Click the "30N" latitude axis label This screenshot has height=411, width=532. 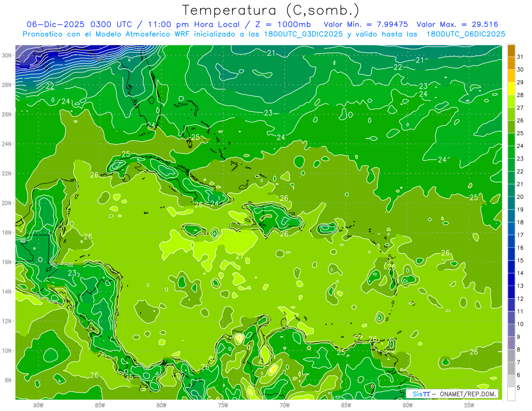(x=7, y=55)
